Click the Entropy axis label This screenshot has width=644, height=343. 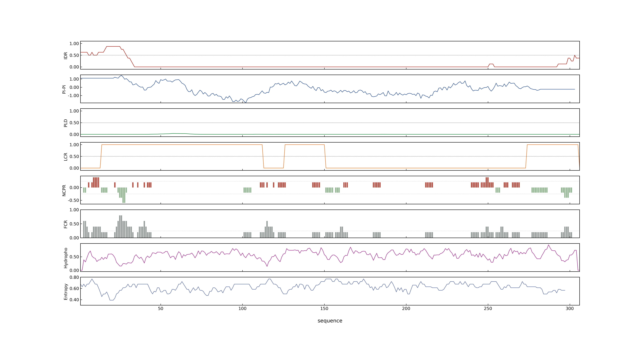[66, 291]
